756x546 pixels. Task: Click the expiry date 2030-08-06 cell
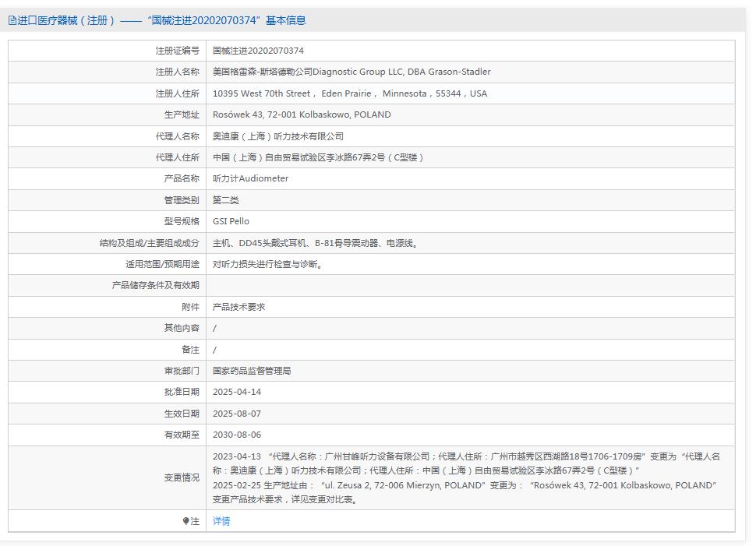coord(234,435)
